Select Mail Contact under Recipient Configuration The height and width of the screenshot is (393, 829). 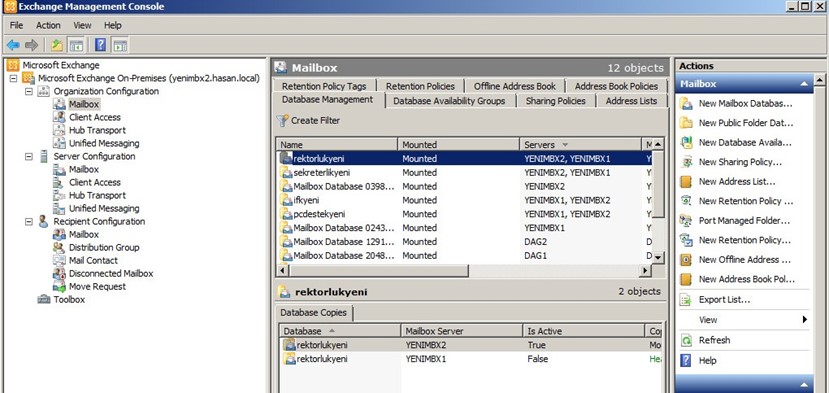(x=93, y=261)
